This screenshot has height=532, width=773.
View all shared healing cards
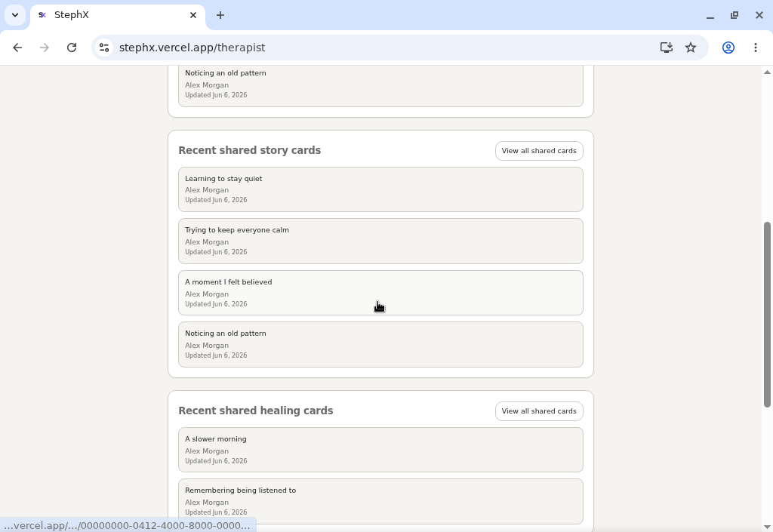(539, 411)
